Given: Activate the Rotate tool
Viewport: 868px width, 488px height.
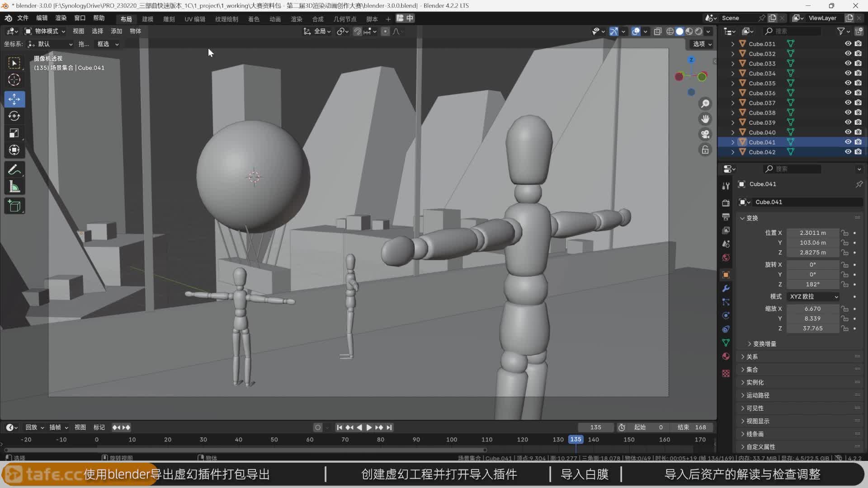Looking at the screenshot, I should click(14, 116).
